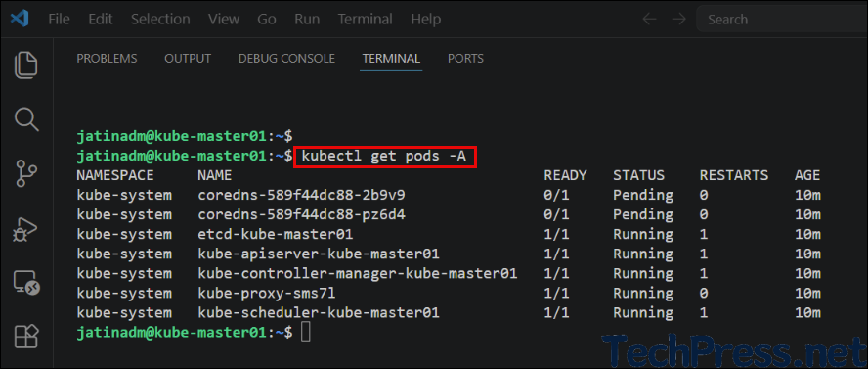Open the Selection menu
This screenshot has height=369, width=868.
tap(160, 20)
